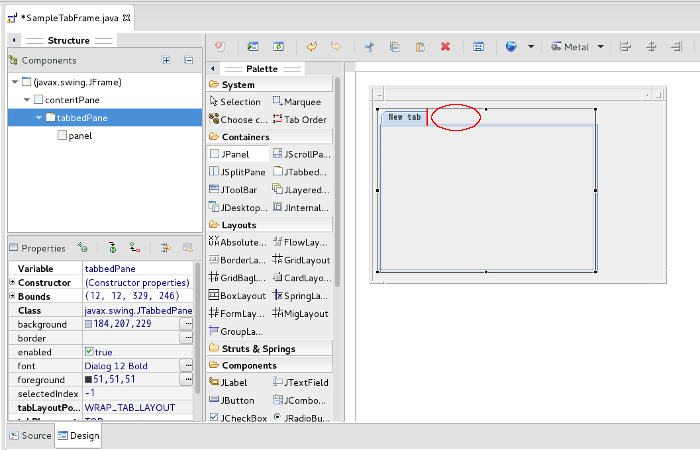The height and width of the screenshot is (450, 700).
Task: Collapse the Layouts palette category
Action: pos(270,225)
